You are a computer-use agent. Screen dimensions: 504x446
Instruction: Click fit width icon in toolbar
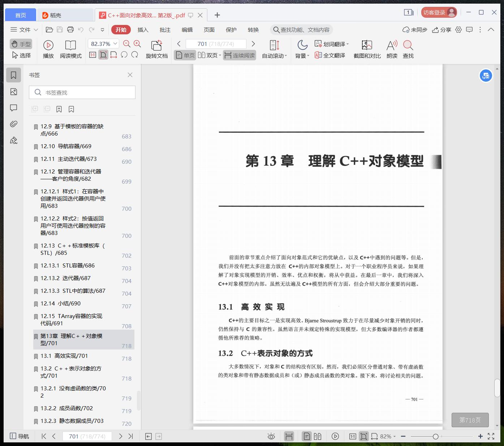pyautogui.click(x=113, y=55)
